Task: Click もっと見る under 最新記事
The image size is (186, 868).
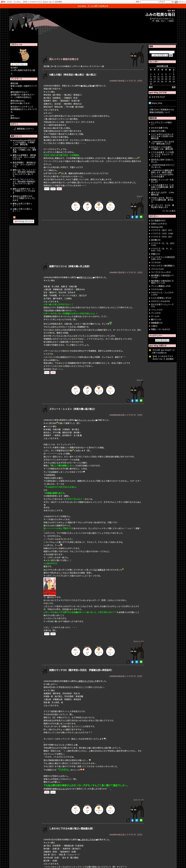Action: tap(169, 211)
